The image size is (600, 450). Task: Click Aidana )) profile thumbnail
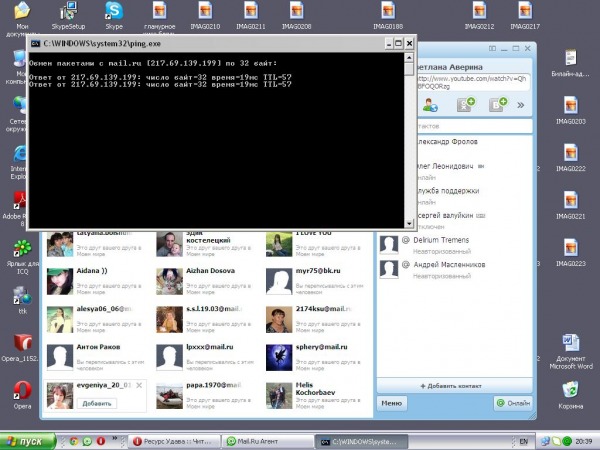pyautogui.click(x=60, y=282)
